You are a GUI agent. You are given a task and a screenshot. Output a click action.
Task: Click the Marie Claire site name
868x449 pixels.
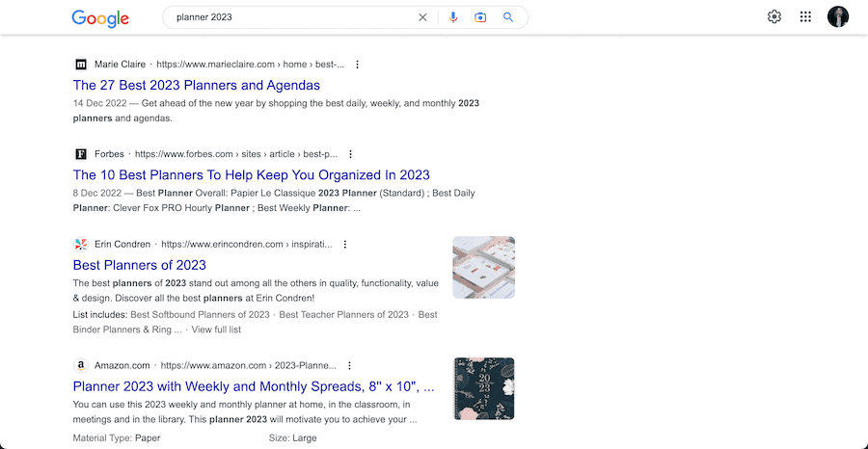point(121,65)
